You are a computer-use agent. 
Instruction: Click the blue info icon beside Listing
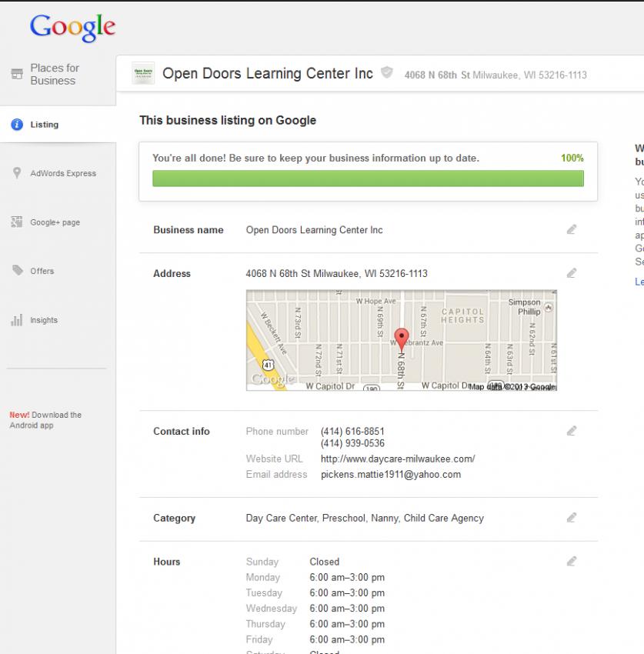pos(17,125)
